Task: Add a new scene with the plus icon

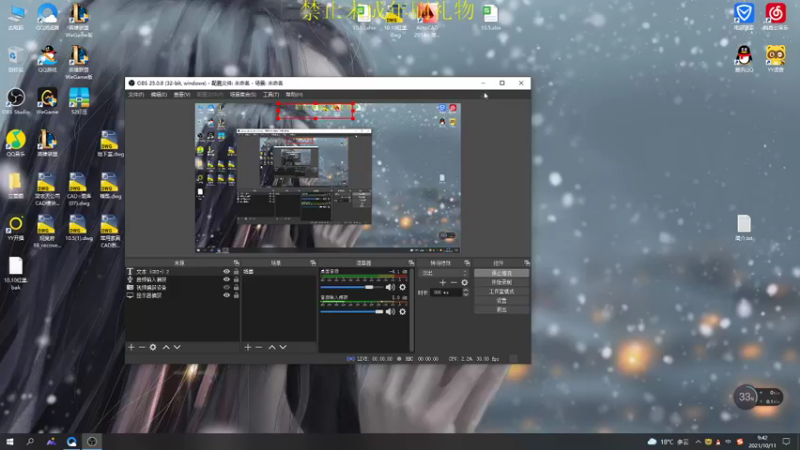Action: tap(247, 347)
